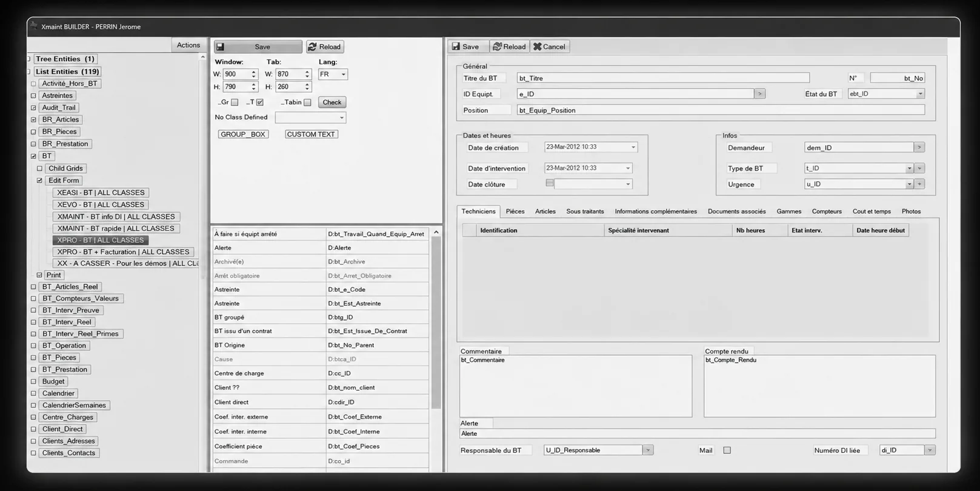The image size is (980, 491).
Task: Switch to the Gammes tab
Action: click(789, 212)
